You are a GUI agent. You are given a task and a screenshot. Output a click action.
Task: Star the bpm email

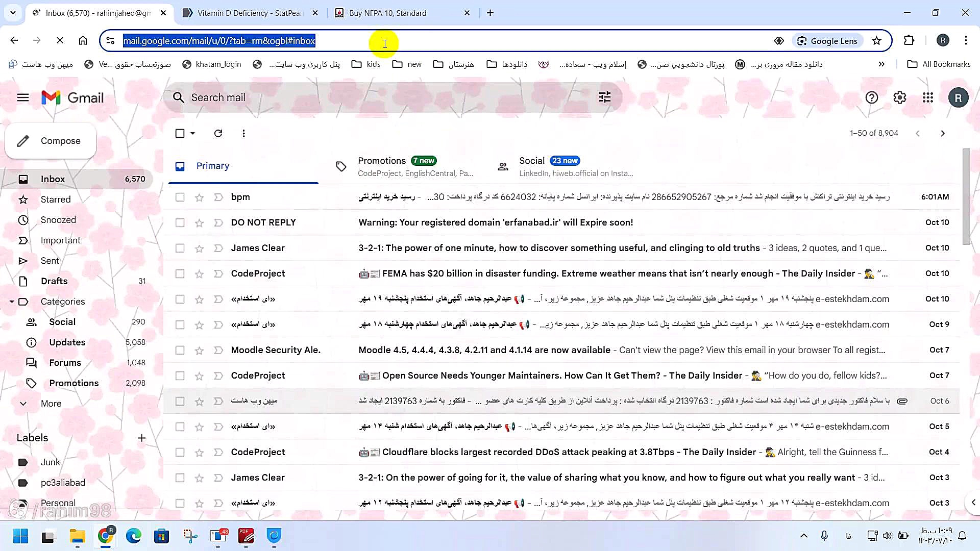point(199,197)
